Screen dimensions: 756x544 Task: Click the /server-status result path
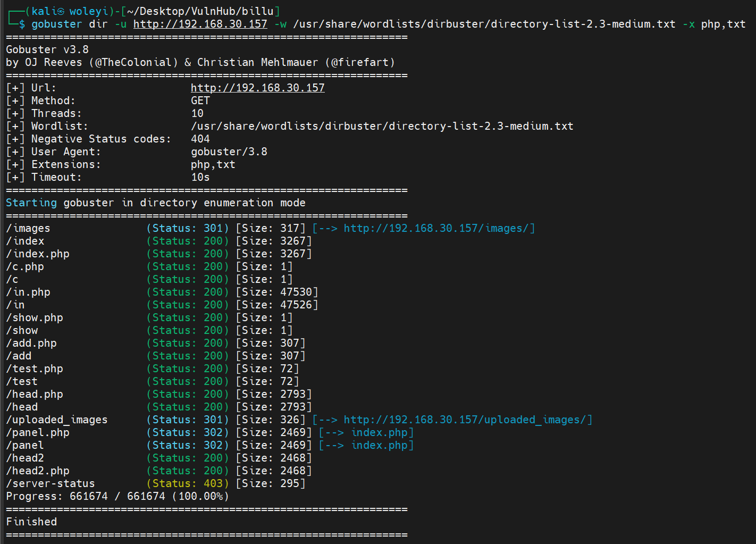click(51, 483)
